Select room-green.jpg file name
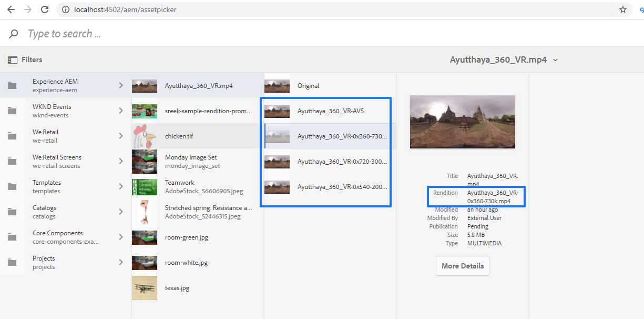644x319 pixels. point(187,237)
